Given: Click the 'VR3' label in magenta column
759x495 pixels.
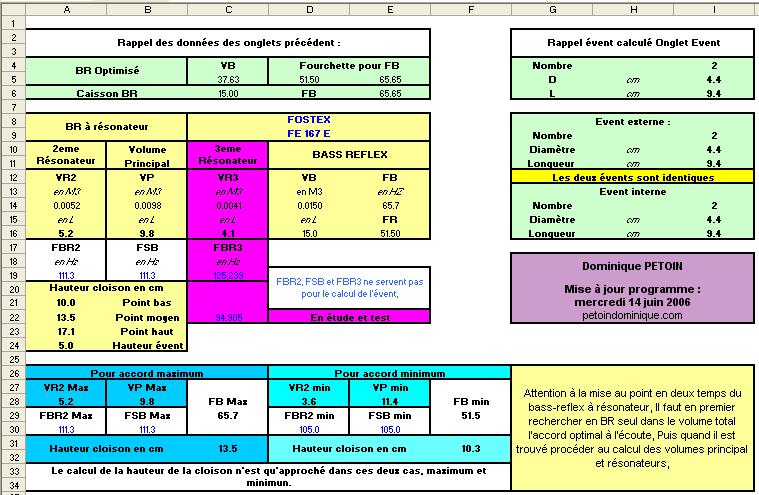Looking at the screenshot, I should pos(228,178).
